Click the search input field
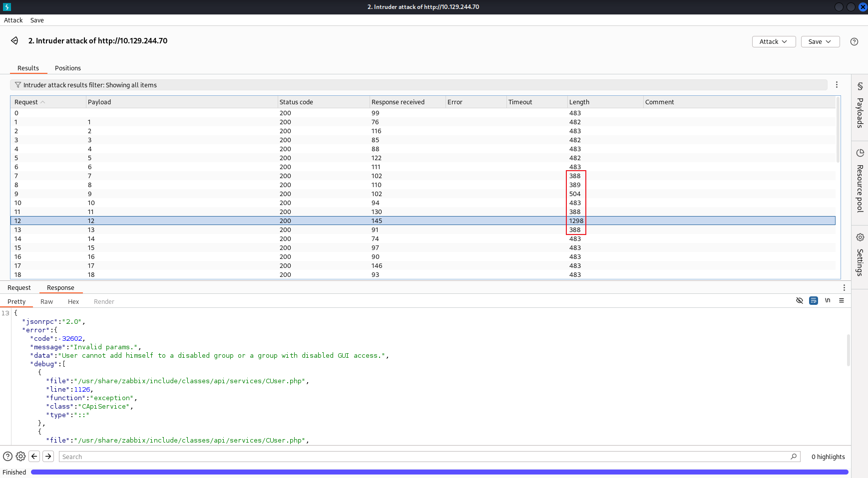 click(x=430, y=457)
